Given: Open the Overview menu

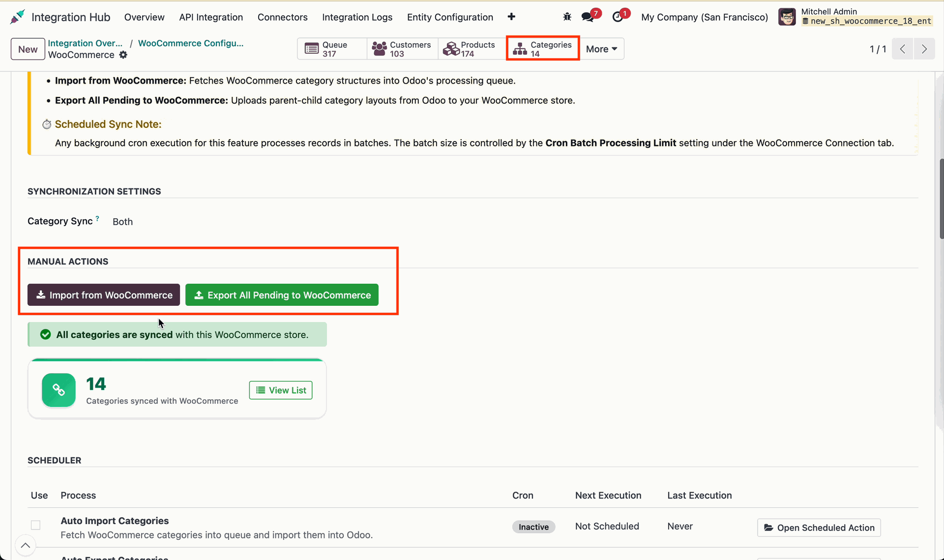Looking at the screenshot, I should 145,17.
